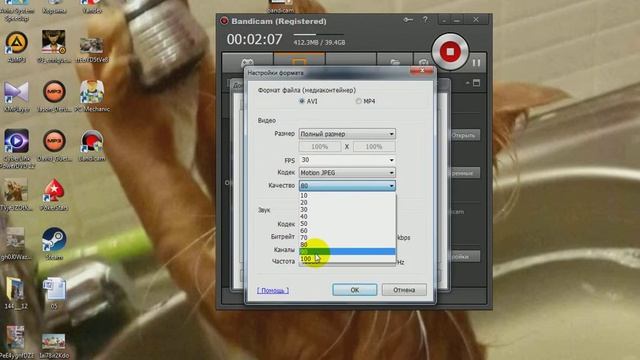Launch Bandicam desktop shortcut
The height and width of the screenshot is (360, 640).
[x=92, y=145]
